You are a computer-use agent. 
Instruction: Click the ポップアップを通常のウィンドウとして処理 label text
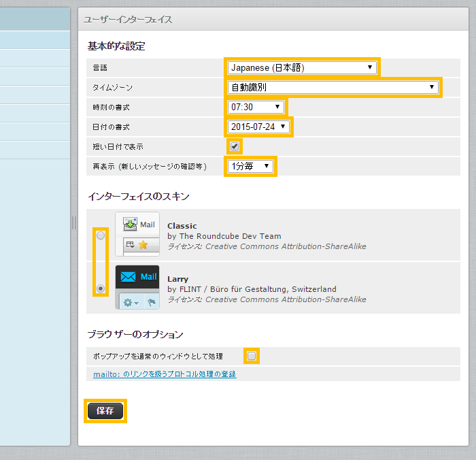click(x=158, y=355)
